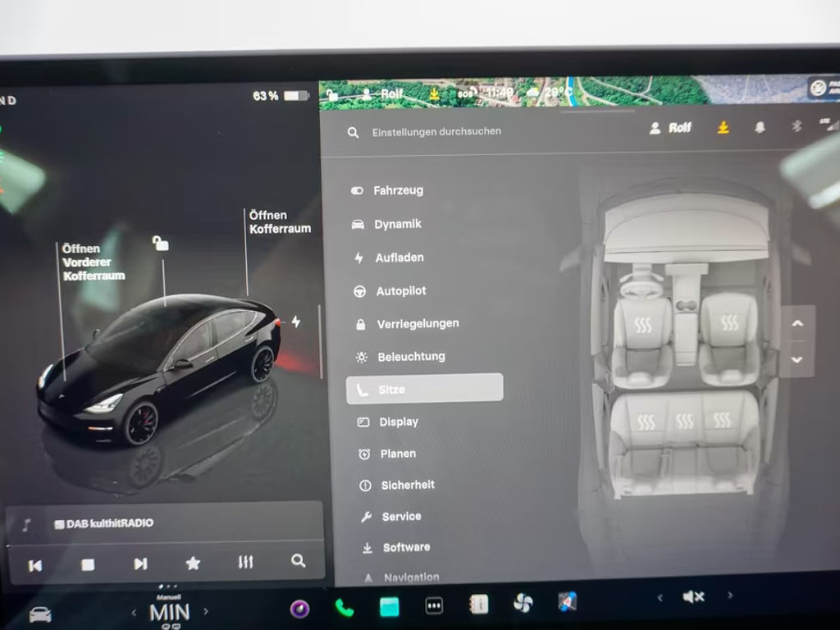
Task: Click the down chevron beside seat view
Action: (x=797, y=359)
